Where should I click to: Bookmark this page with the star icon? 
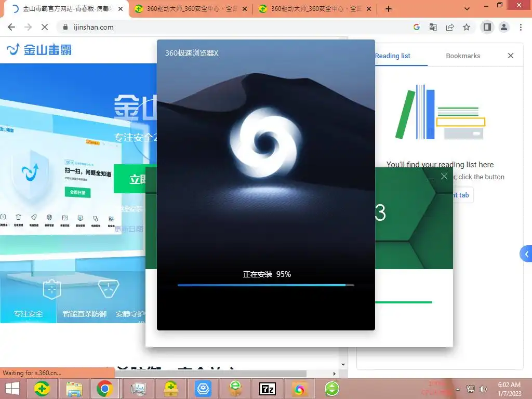click(467, 27)
